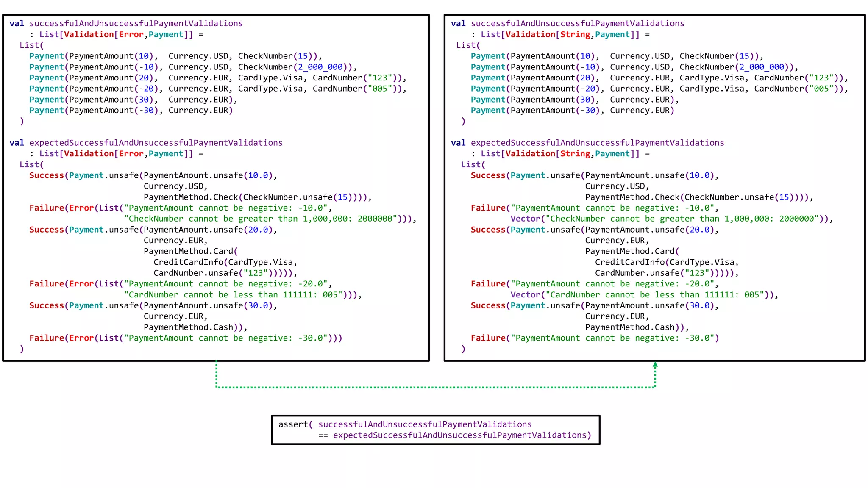Click the green arrowhead under right panel
This screenshot has height=488, width=868.
coord(655,364)
